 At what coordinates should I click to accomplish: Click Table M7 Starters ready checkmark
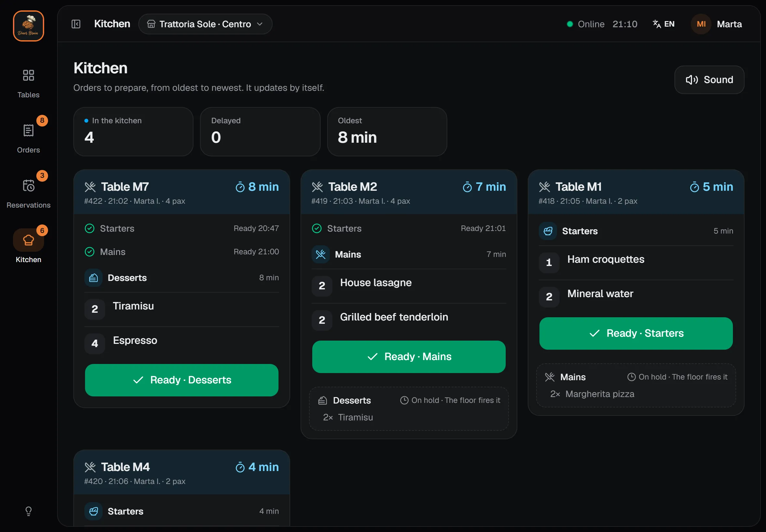pos(89,228)
